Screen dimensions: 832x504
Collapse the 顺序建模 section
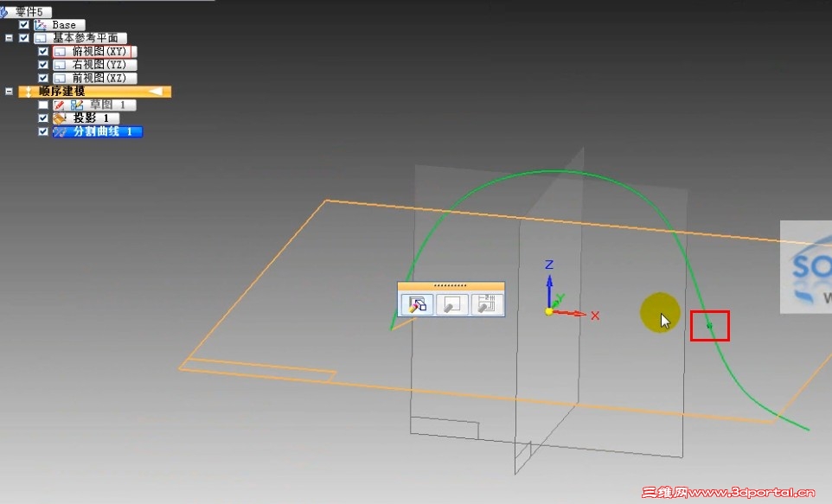9,92
